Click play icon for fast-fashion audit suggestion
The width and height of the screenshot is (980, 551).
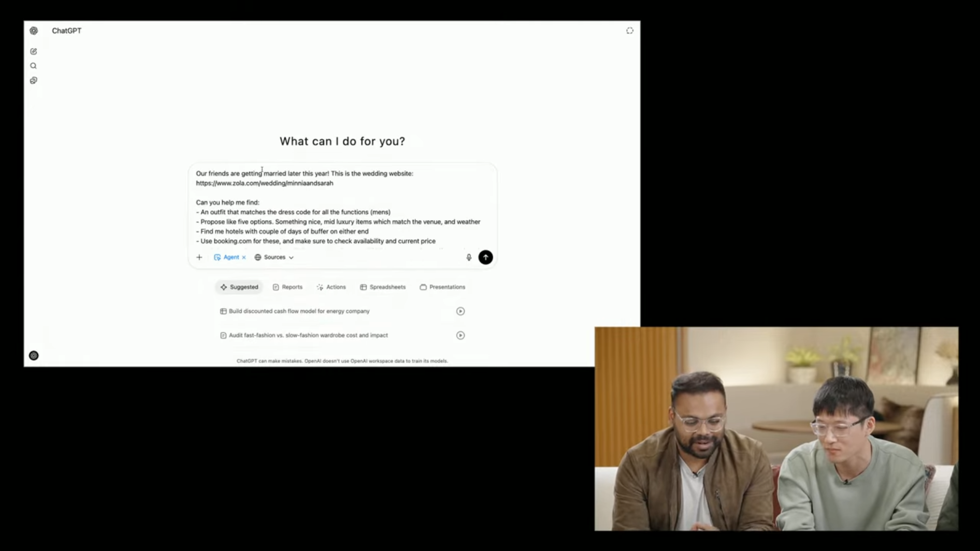[460, 335]
